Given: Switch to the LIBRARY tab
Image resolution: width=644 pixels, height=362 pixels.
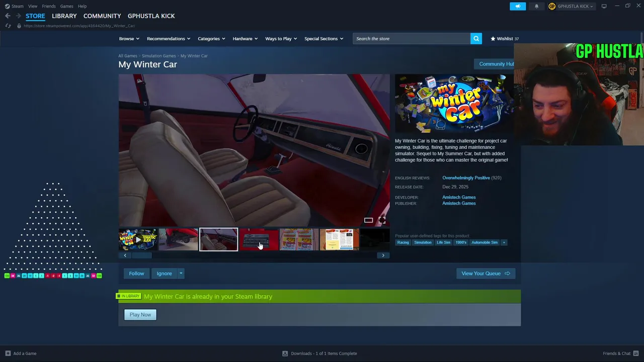Looking at the screenshot, I should coord(64,16).
